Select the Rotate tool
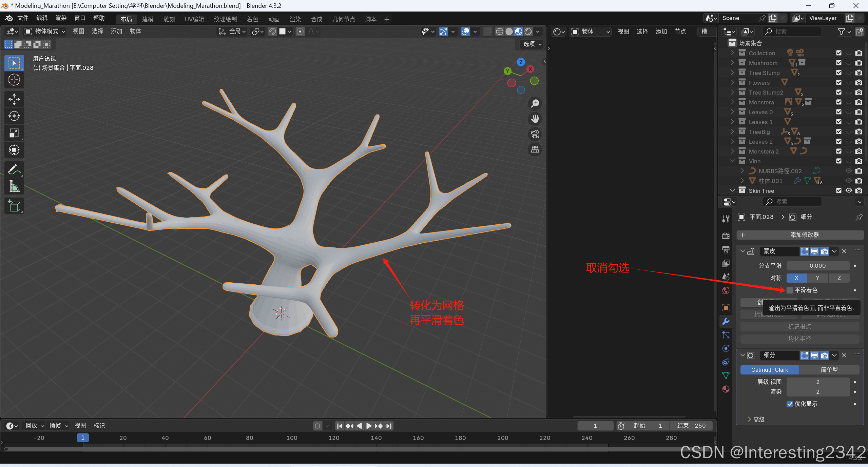The width and height of the screenshot is (868, 467). click(x=14, y=116)
